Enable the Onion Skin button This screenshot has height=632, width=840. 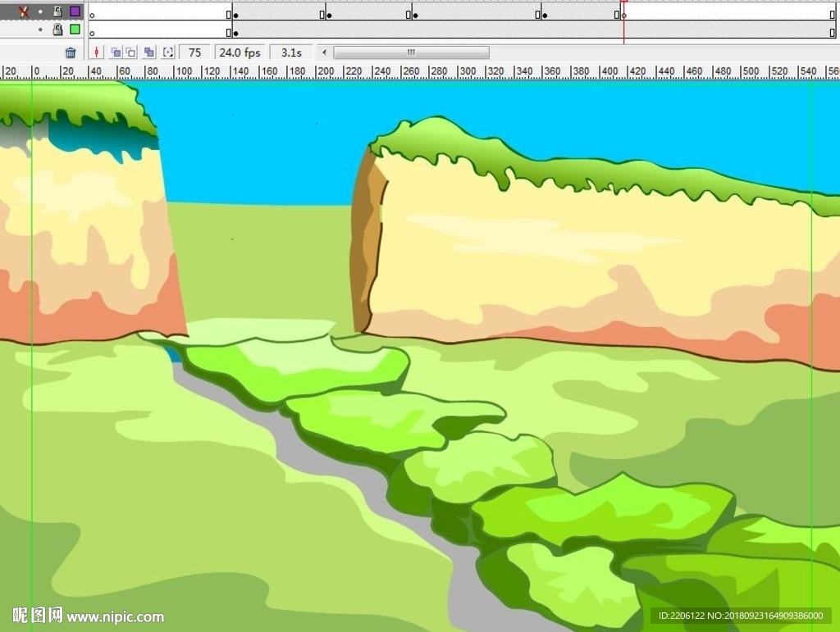(x=116, y=52)
